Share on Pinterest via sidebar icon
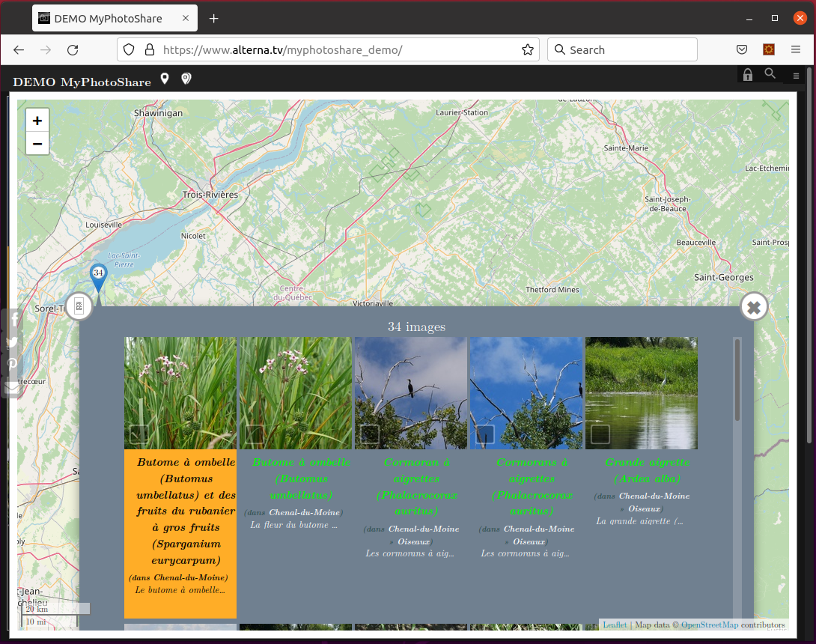The image size is (816, 644). (13, 364)
